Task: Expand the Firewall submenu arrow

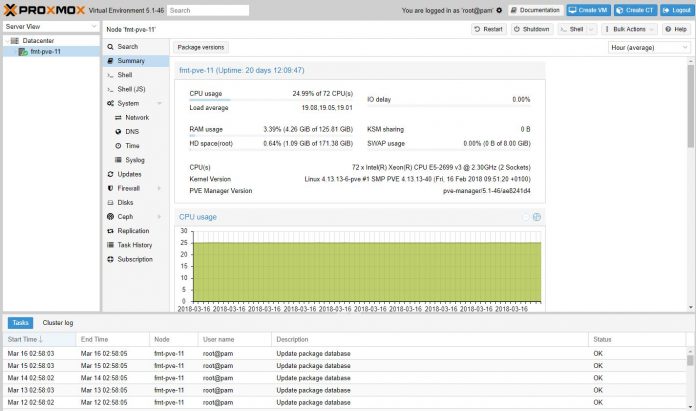Action: (159, 189)
